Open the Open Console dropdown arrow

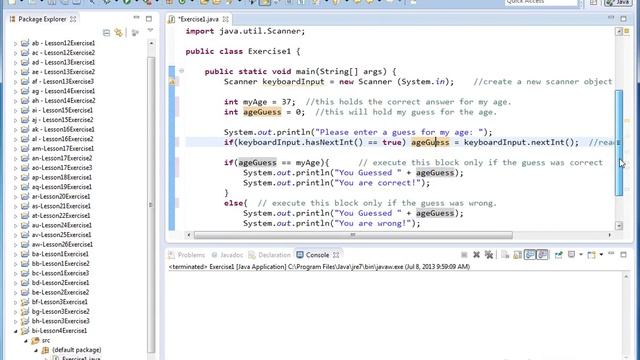tap(601, 255)
